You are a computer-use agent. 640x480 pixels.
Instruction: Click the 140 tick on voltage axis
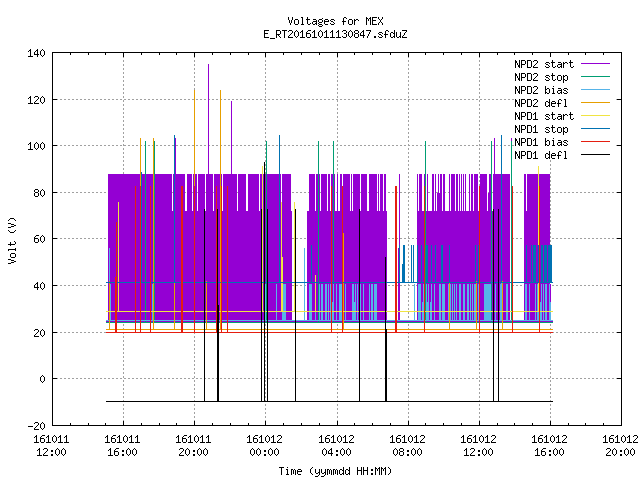point(36,53)
